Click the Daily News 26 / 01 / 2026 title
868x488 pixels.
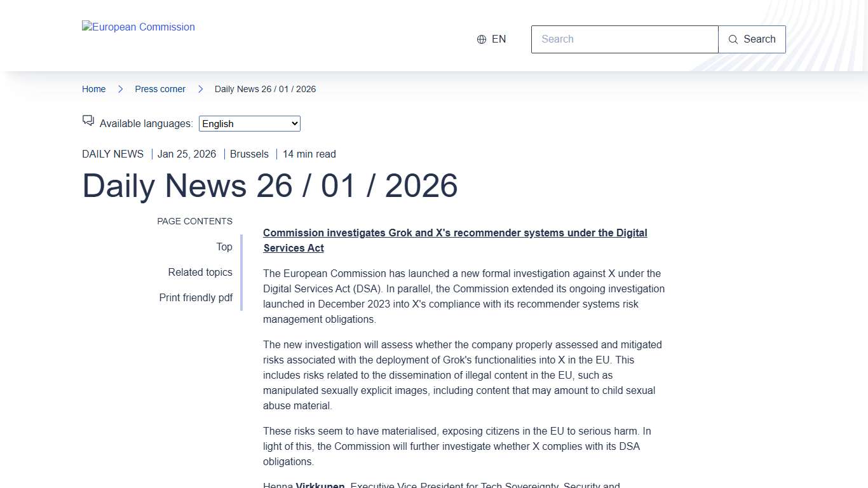270,186
